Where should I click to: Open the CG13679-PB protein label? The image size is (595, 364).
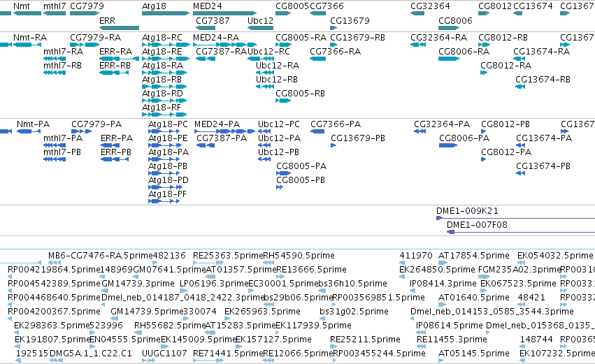358,138
